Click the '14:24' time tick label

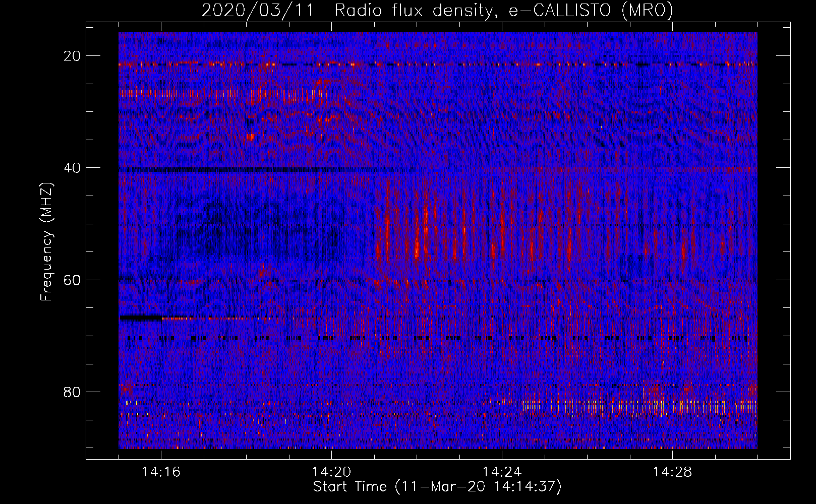[x=502, y=472]
